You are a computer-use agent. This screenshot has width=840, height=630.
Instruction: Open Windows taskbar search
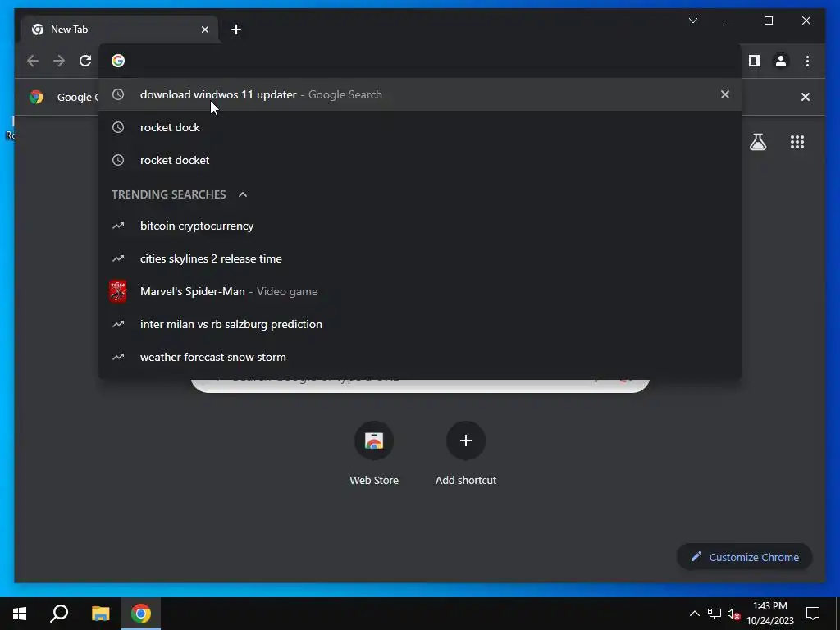(59, 614)
